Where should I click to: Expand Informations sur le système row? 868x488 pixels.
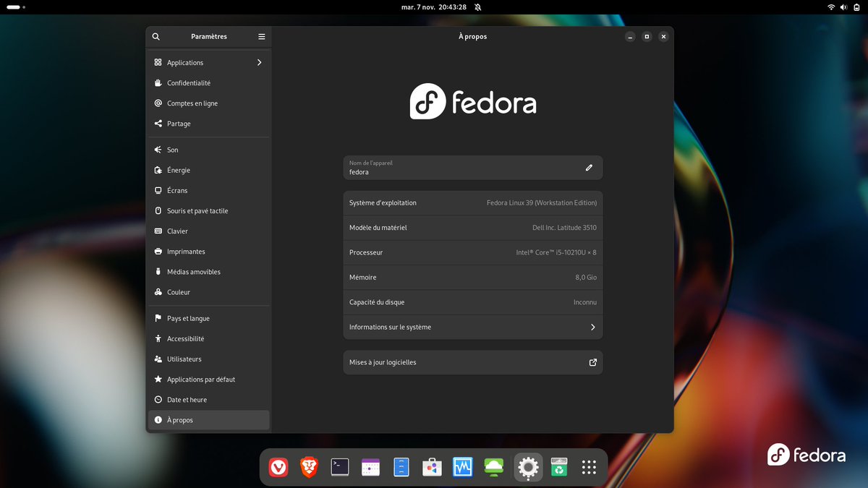473,327
